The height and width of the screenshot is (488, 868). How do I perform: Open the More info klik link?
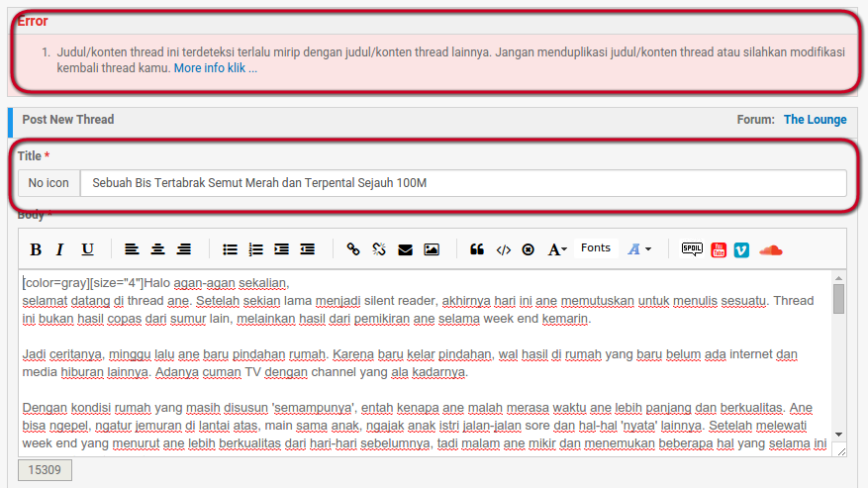(x=216, y=68)
